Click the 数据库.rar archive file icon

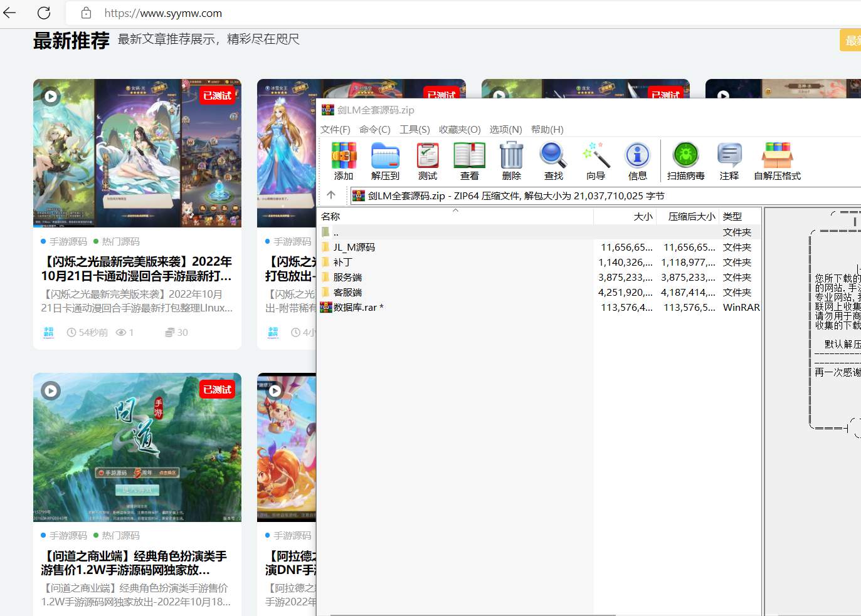[326, 307]
